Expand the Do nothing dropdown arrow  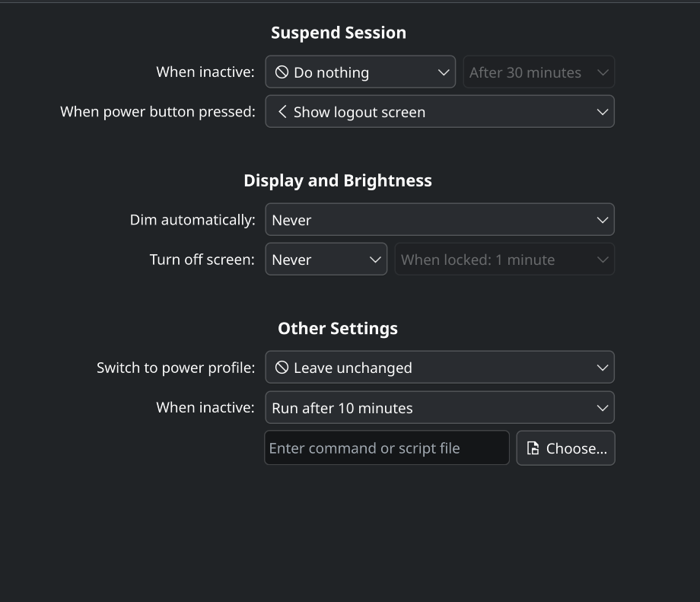(x=444, y=72)
